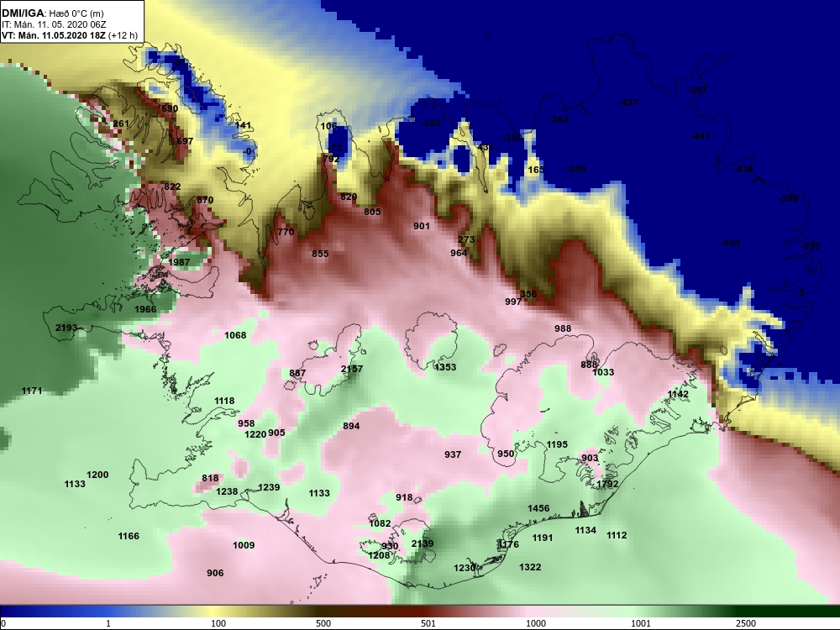Click the map value 1353
The image size is (840, 630).
coord(445,367)
